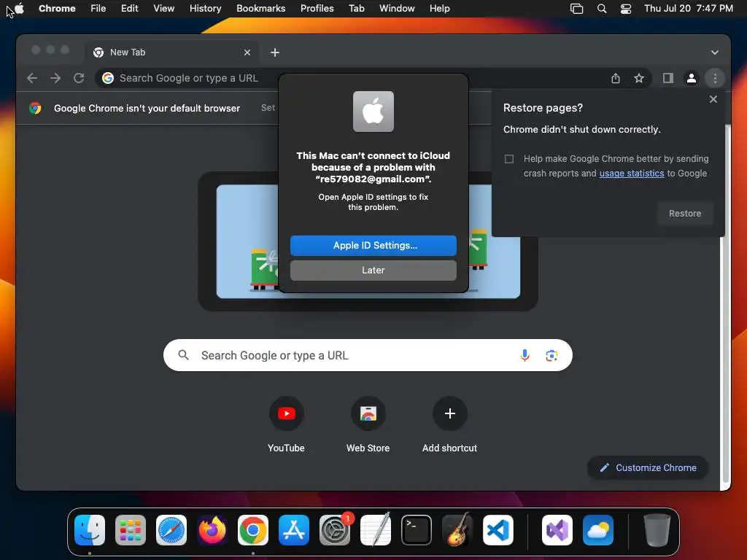Reload the current page

[x=79, y=78]
